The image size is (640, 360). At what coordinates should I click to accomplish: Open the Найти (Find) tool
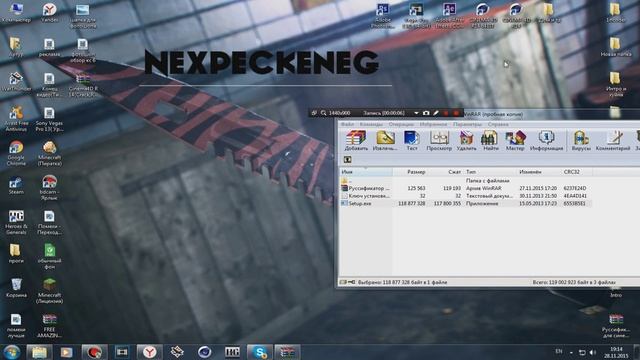coord(490,141)
